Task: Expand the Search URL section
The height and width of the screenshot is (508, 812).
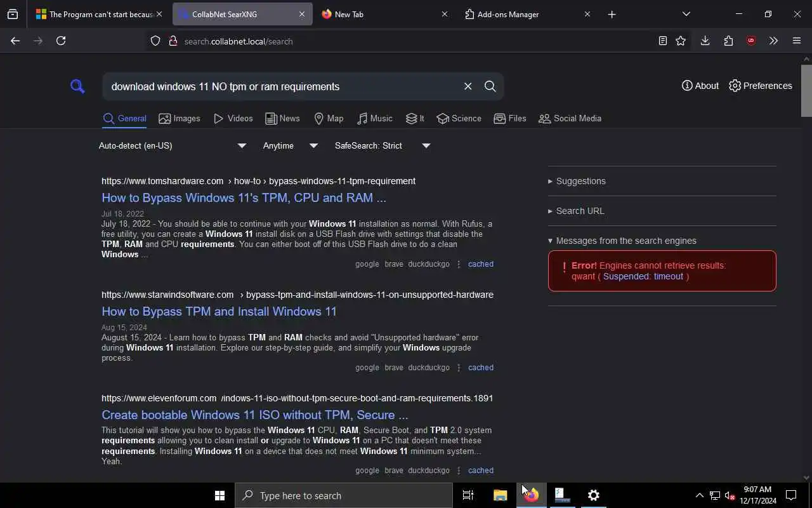Action: tap(576, 211)
